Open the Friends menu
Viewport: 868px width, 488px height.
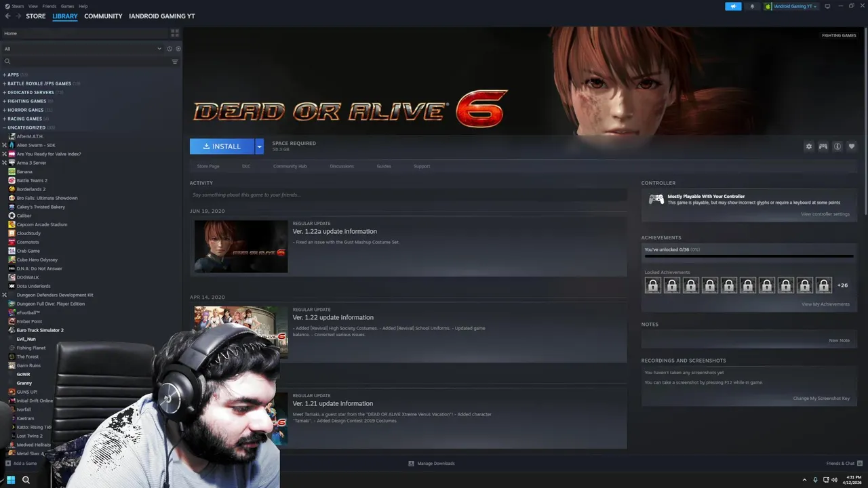[50, 6]
